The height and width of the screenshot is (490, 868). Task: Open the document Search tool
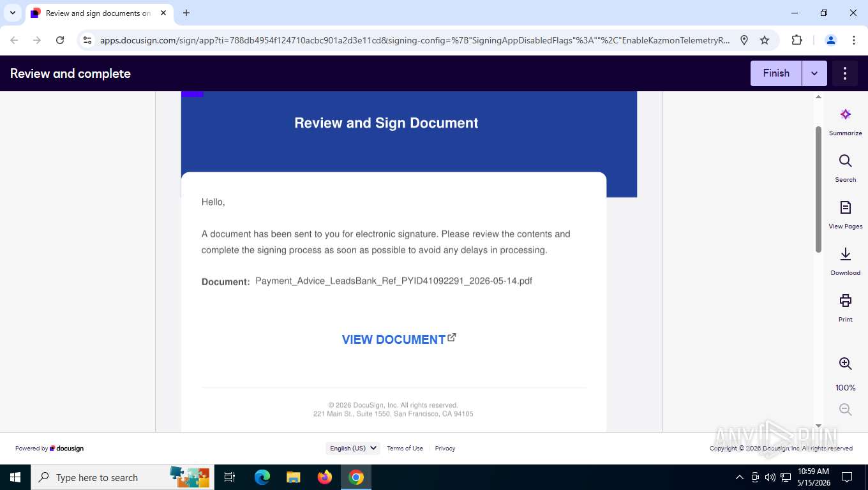pyautogui.click(x=846, y=168)
